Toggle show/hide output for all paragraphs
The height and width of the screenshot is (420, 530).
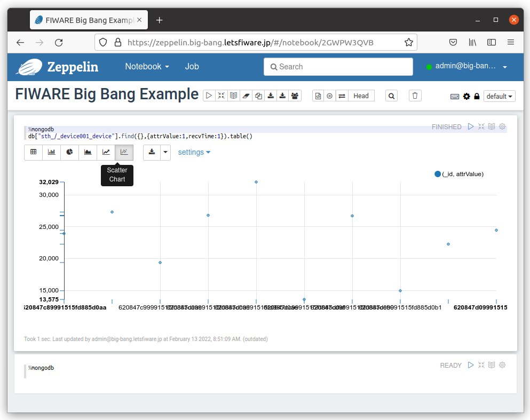click(233, 96)
